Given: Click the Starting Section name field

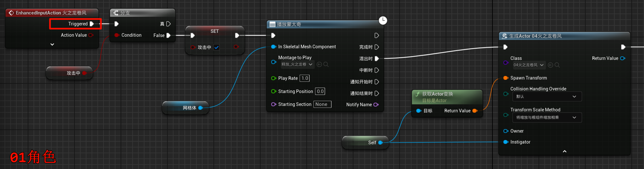Looking at the screenshot, I should point(322,104).
